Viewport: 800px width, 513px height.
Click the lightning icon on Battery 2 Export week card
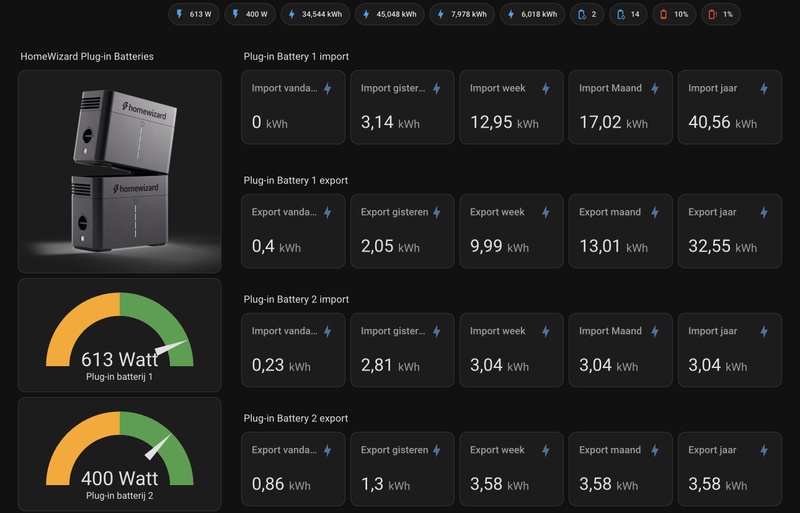tap(546, 451)
